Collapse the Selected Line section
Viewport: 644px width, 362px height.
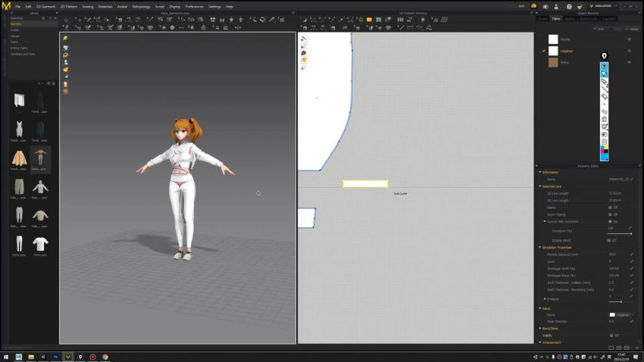click(x=540, y=186)
